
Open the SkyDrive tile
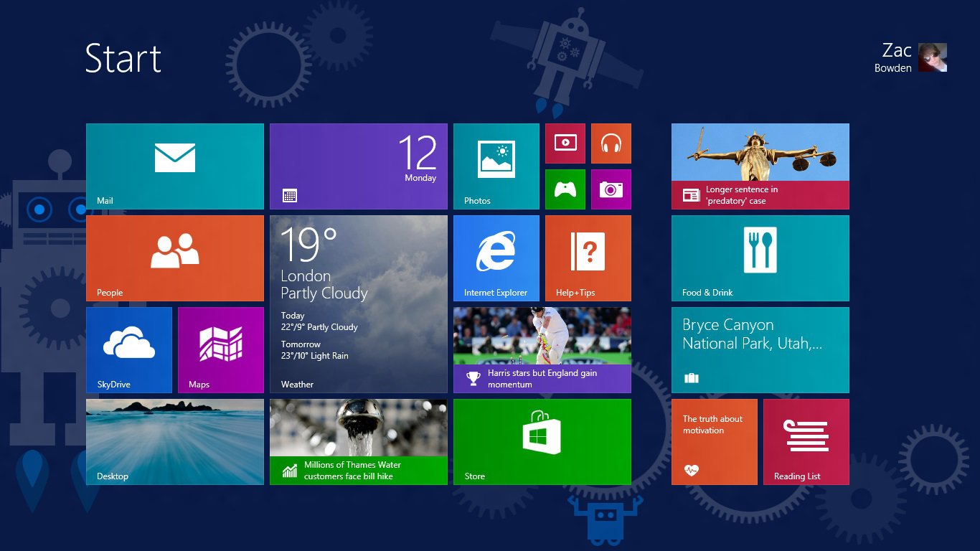[x=129, y=350]
